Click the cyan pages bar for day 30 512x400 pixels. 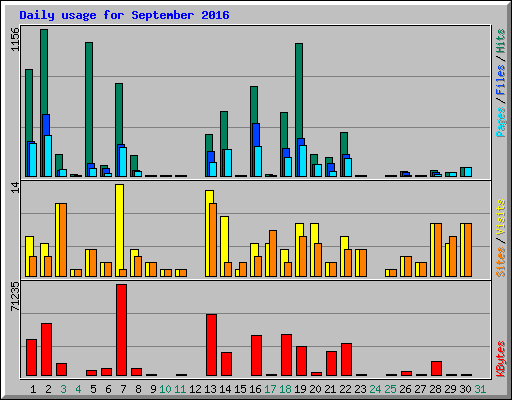click(468, 172)
